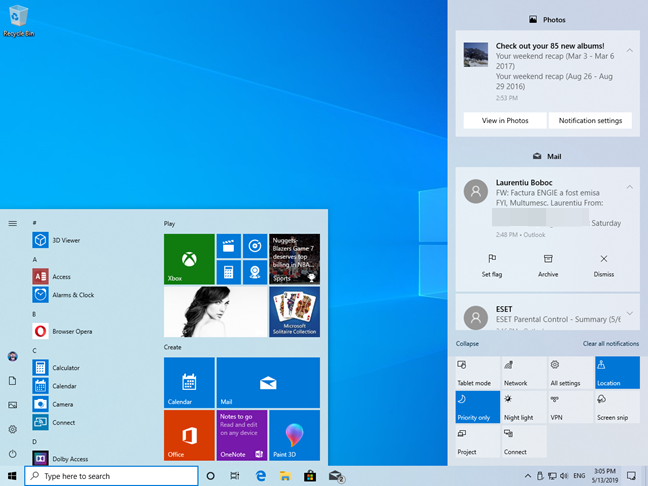Click Clear all notifications link
Image resolution: width=648 pixels, height=486 pixels.
pos(610,343)
